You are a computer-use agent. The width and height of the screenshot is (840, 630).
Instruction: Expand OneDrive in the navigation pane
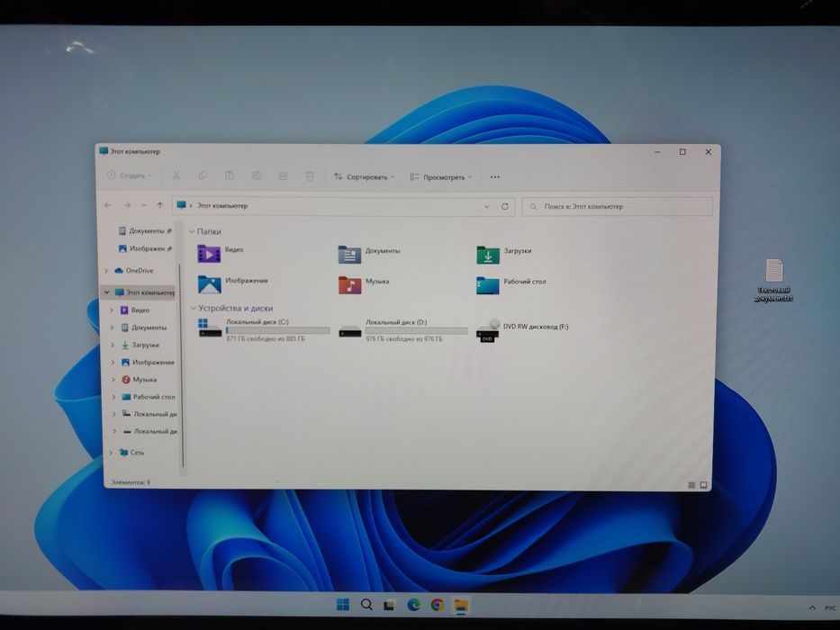[x=106, y=271]
